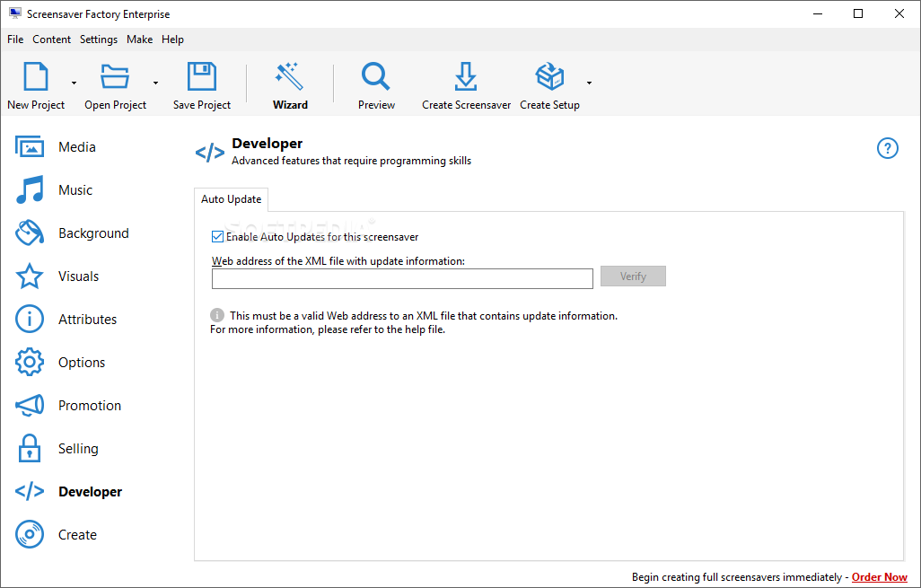Image resolution: width=921 pixels, height=588 pixels.
Task: Follow the Order Now link
Action: tap(880, 577)
